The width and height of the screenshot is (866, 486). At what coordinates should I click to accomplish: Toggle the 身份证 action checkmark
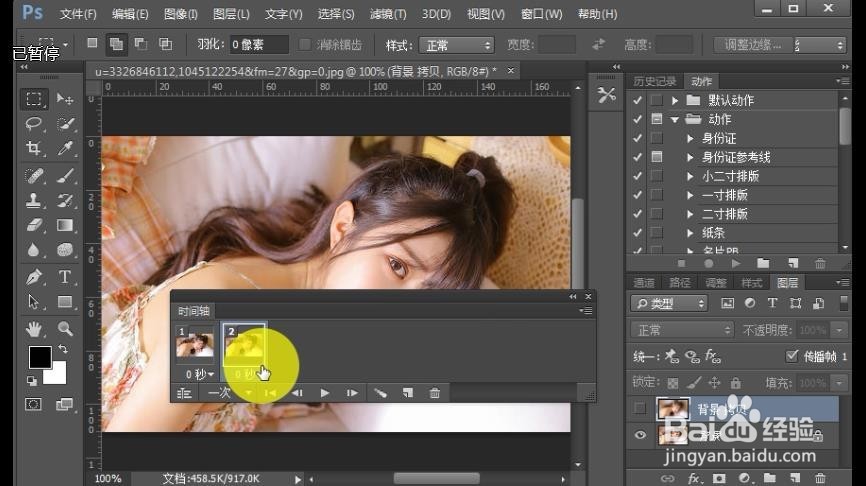(637, 138)
